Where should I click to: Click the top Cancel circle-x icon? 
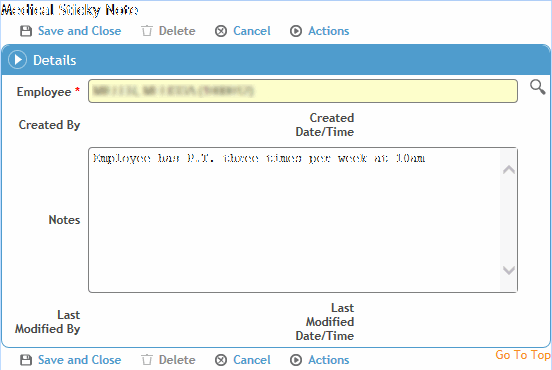click(x=221, y=31)
